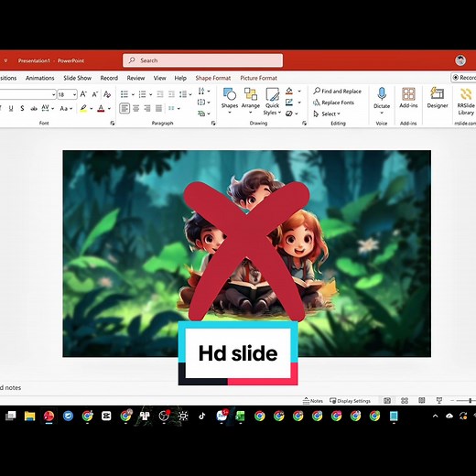The width and height of the screenshot is (476, 476).
Task: Open the Record tab
Action: 109,78
